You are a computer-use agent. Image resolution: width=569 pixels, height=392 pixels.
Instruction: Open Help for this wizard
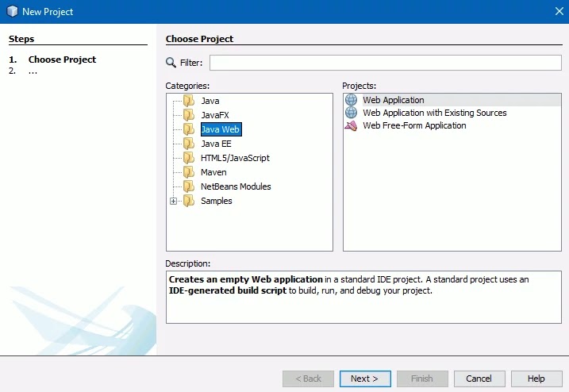[536, 379]
